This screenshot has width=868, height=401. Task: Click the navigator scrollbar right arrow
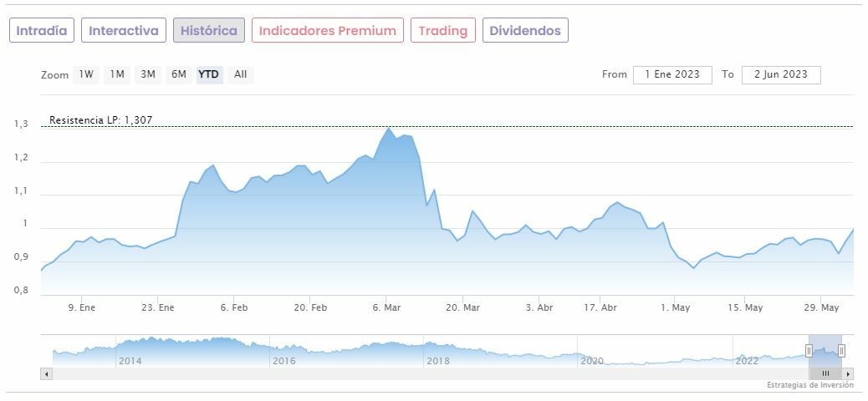(x=848, y=373)
